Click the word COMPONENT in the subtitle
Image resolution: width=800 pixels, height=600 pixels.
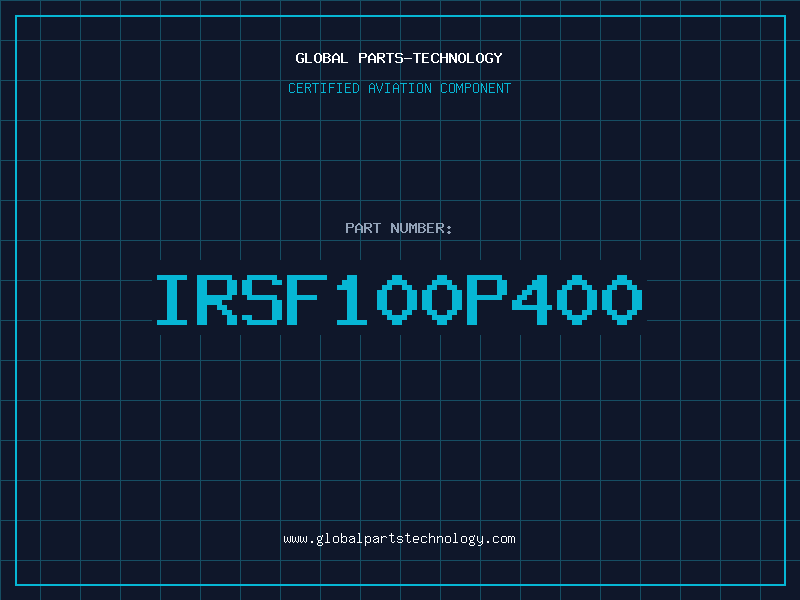tap(474, 88)
